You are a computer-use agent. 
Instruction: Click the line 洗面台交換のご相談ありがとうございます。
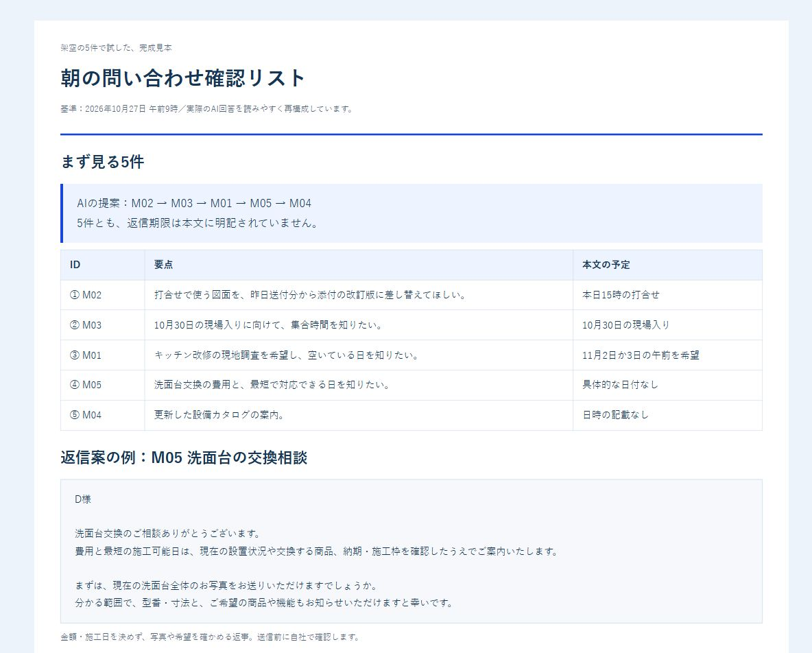pyautogui.click(x=168, y=534)
